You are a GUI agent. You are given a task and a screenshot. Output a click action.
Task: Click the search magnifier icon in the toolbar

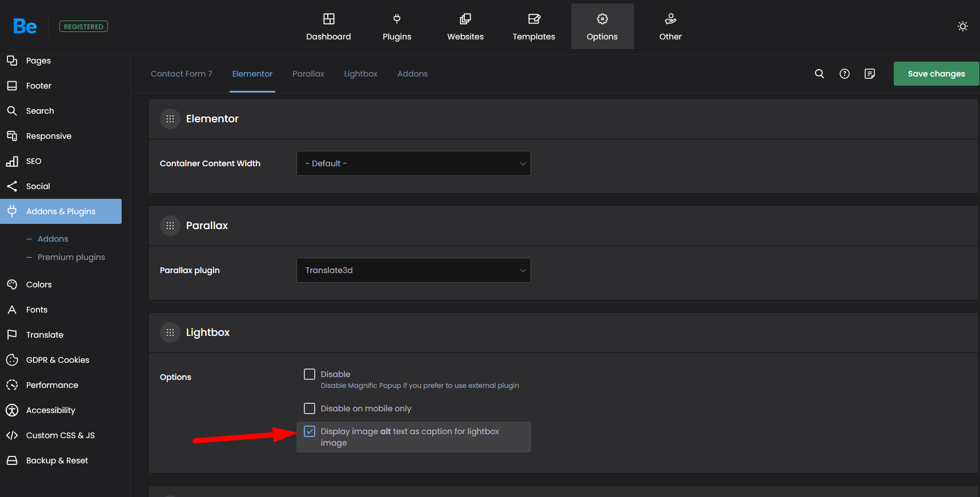(x=820, y=74)
